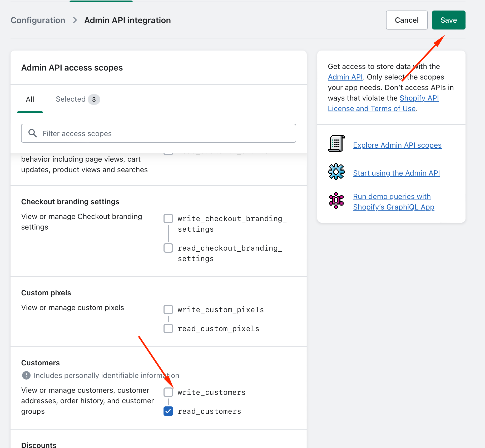The height and width of the screenshot is (448, 485).
Task: Click the search magnifier icon
Action: (33, 133)
